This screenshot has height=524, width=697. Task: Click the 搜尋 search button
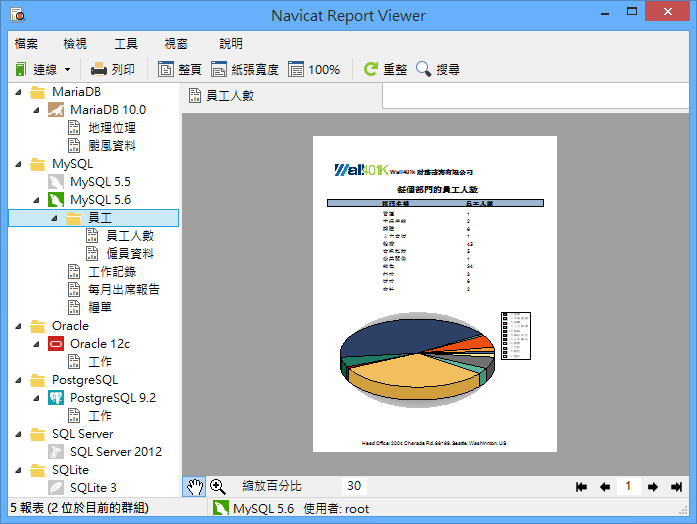(438, 69)
